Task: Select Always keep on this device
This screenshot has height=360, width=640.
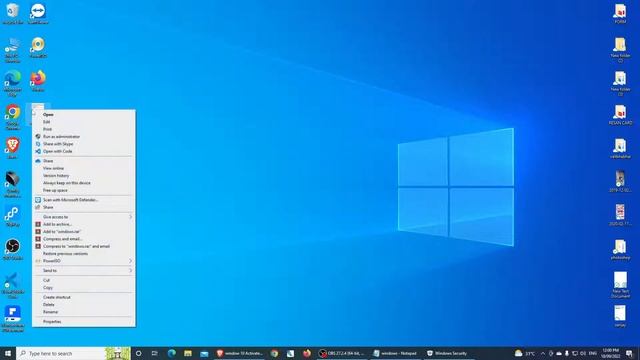Action: pos(84,183)
